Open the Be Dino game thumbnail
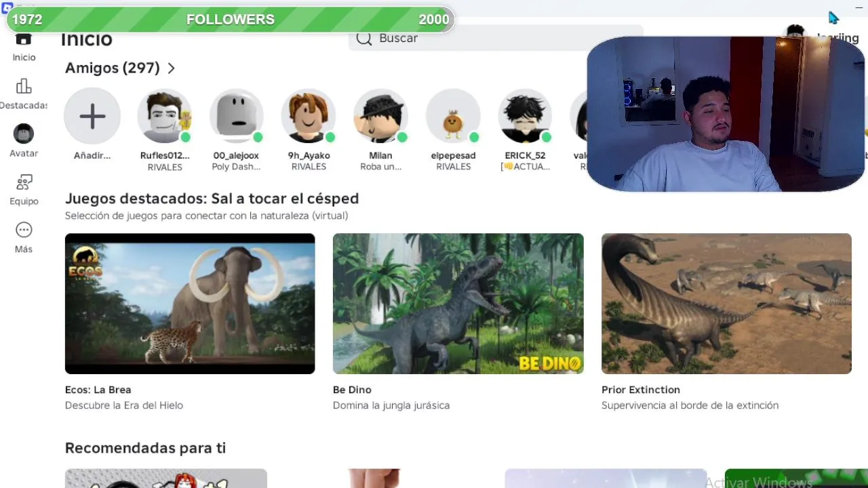This screenshot has width=868, height=488. pos(458,304)
